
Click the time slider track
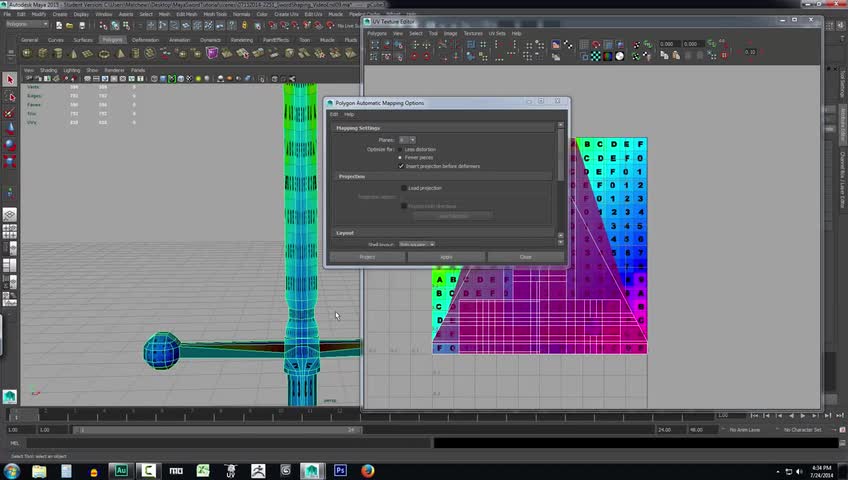tap(200, 414)
